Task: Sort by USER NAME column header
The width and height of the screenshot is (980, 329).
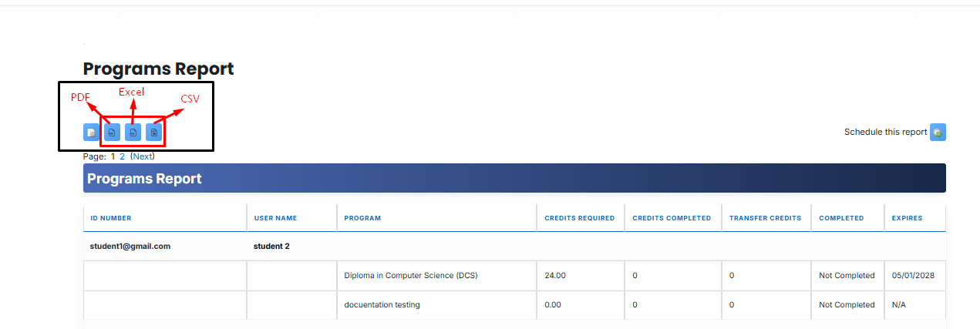Action: tap(275, 218)
